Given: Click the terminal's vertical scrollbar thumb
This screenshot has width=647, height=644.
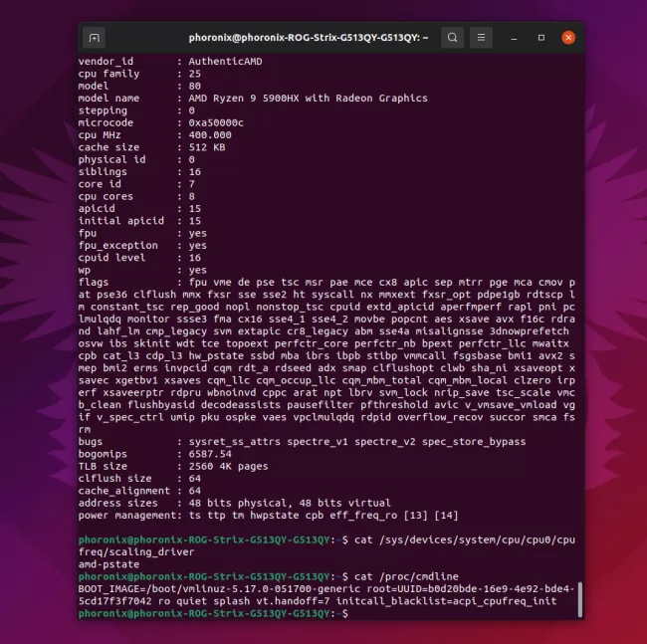Looking at the screenshot, I should click(x=581, y=602).
